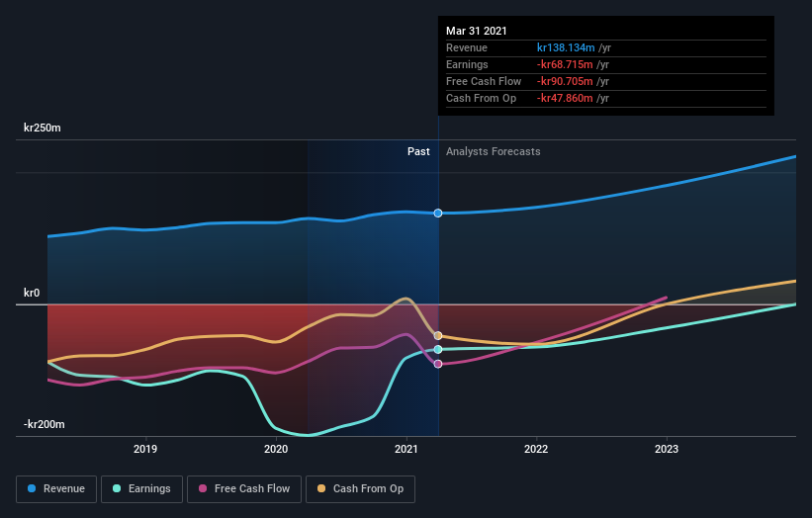Click the -kr200m y-axis label
This screenshot has width=812, height=518.
pos(45,424)
